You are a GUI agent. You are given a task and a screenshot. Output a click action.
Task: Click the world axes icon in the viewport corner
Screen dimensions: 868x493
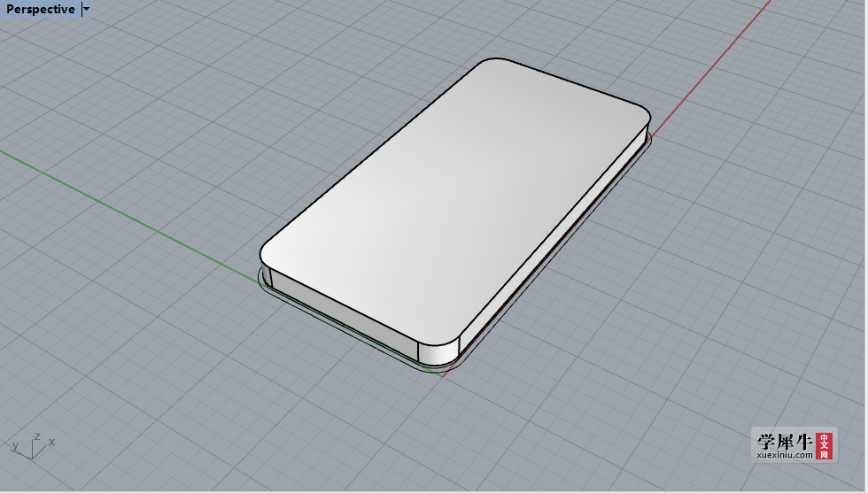pos(33,446)
